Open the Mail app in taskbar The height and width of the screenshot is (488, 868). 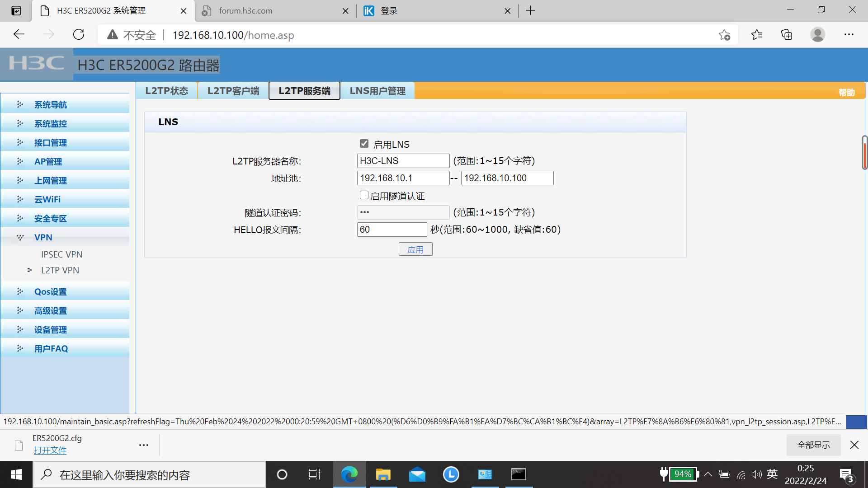coord(417,474)
